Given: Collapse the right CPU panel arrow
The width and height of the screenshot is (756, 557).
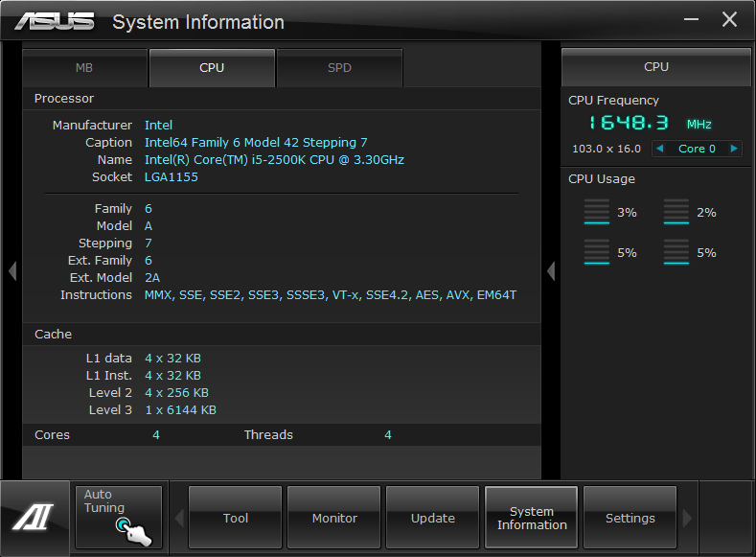Looking at the screenshot, I should pos(551,272).
